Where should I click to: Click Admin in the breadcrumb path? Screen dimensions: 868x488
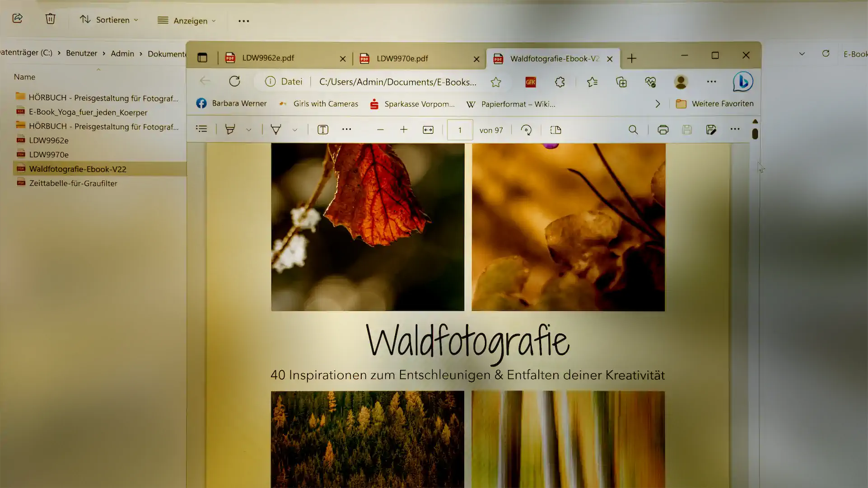pos(122,53)
